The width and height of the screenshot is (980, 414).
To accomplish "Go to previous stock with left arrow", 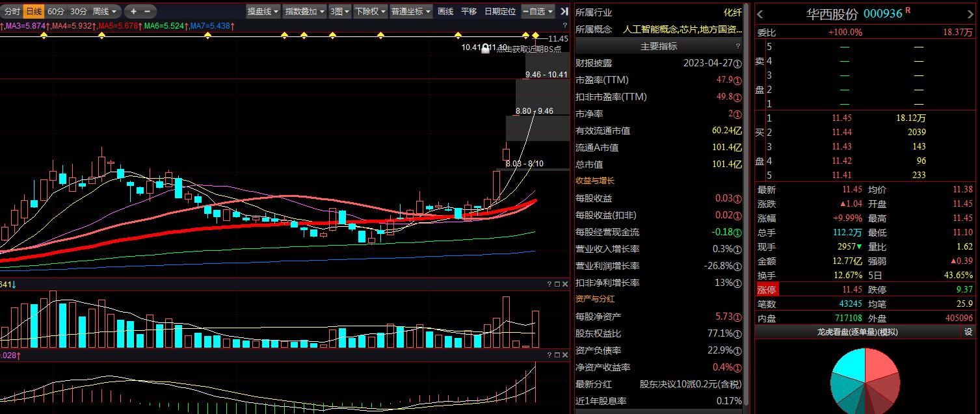I will (760, 14).
